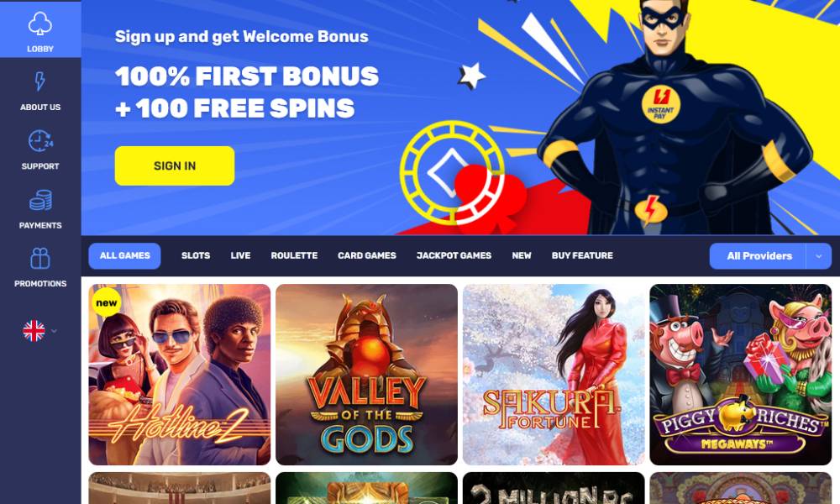The image size is (840, 504).
Task: Open the Lobby club icon
Action: [x=40, y=24]
